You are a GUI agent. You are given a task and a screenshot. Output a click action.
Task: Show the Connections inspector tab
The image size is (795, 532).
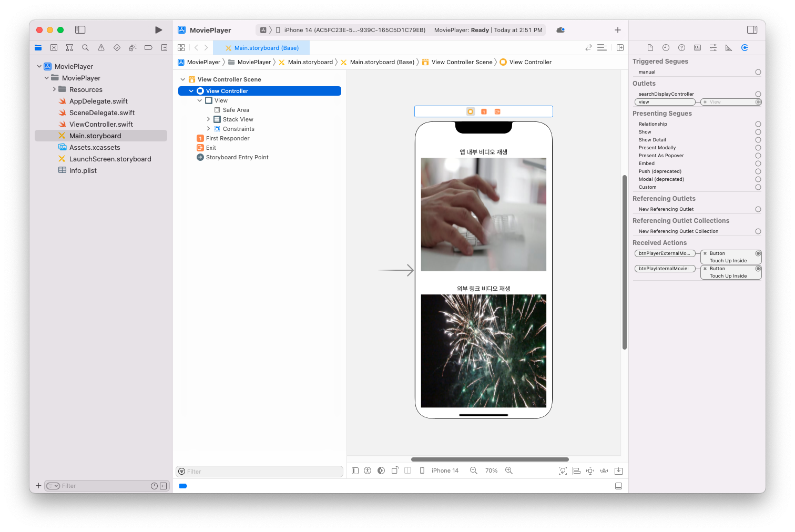[x=745, y=48]
